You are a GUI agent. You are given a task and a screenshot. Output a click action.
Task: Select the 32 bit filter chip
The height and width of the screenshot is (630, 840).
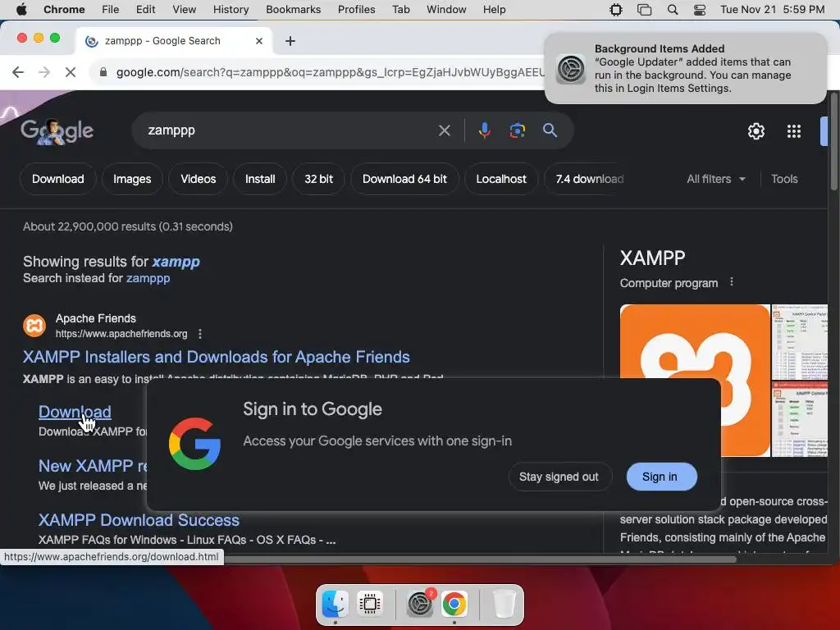click(x=319, y=179)
